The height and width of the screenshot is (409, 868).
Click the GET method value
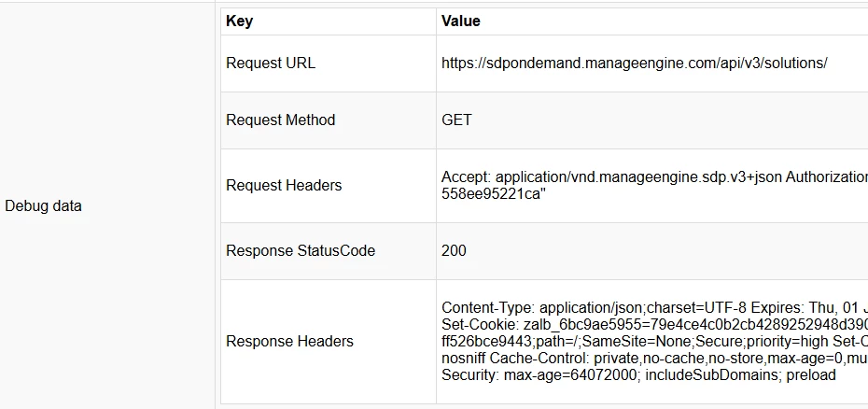click(x=456, y=120)
